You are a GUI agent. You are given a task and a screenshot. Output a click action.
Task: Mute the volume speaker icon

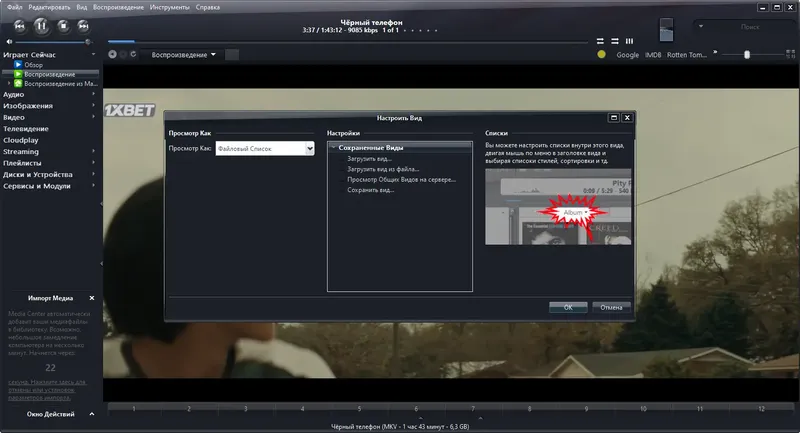point(9,42)
